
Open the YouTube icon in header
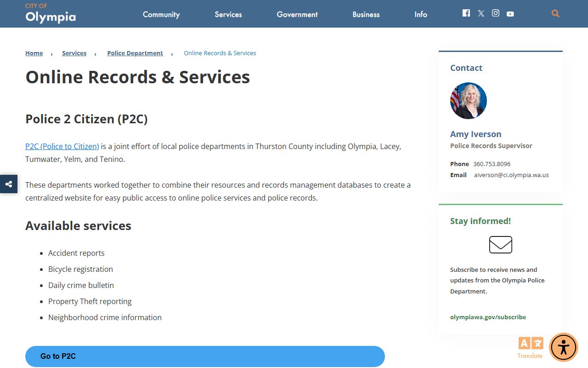pos(510,14)
